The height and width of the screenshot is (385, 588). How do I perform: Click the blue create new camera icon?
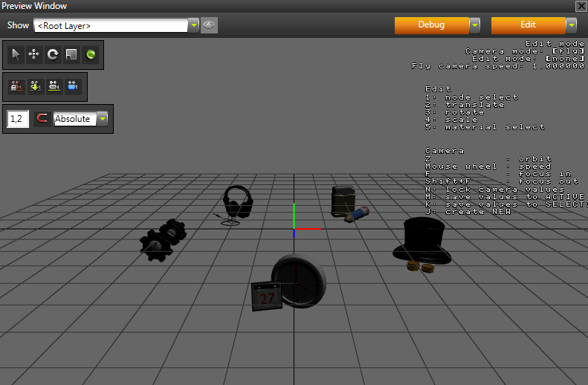[72, 86]
